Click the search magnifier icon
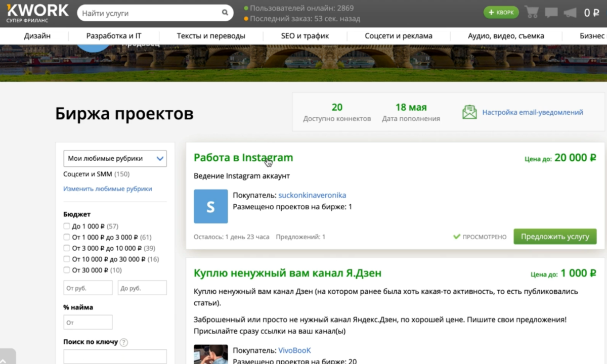The image size is (607, 364). click(x=225, y=13)
